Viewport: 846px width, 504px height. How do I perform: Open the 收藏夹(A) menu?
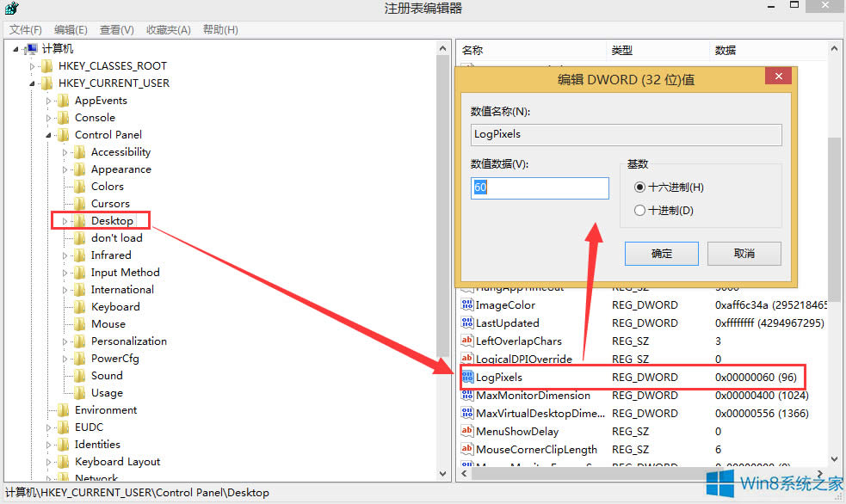pos(168,29)
